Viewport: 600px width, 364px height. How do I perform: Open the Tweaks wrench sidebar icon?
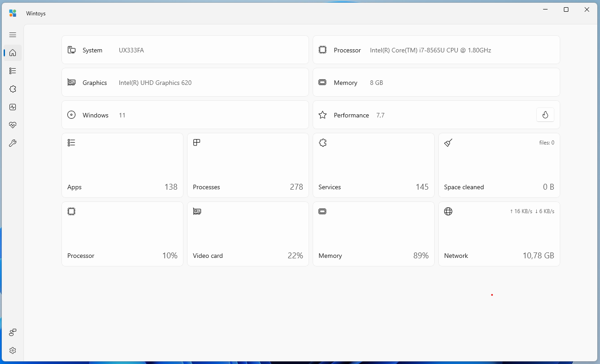pos(13,143)
